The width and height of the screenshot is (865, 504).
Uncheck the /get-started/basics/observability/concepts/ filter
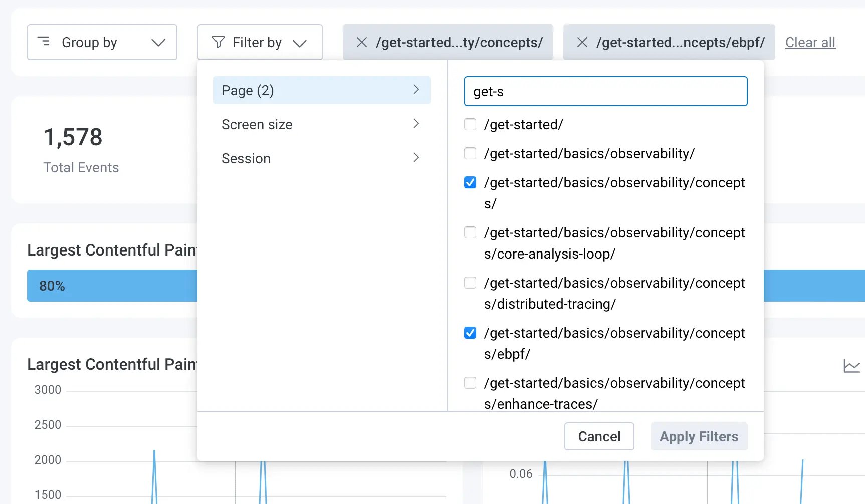click(x=470, y=183)
